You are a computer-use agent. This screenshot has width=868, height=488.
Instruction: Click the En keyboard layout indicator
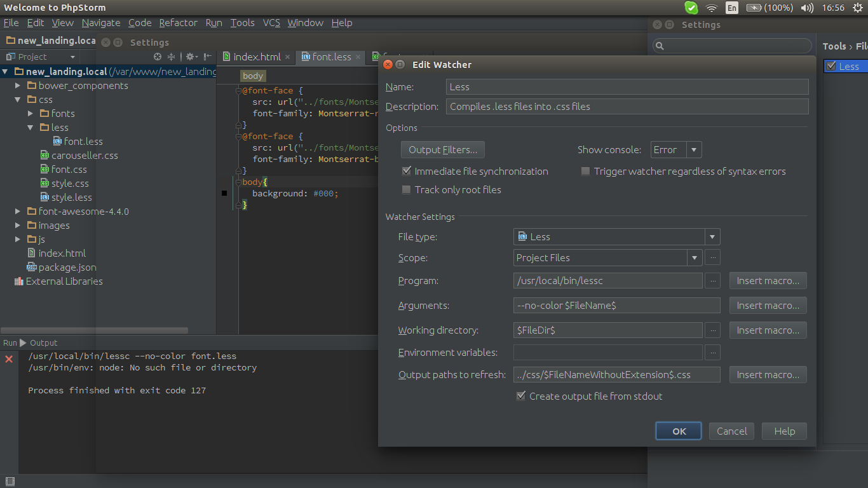pos(732,8)
